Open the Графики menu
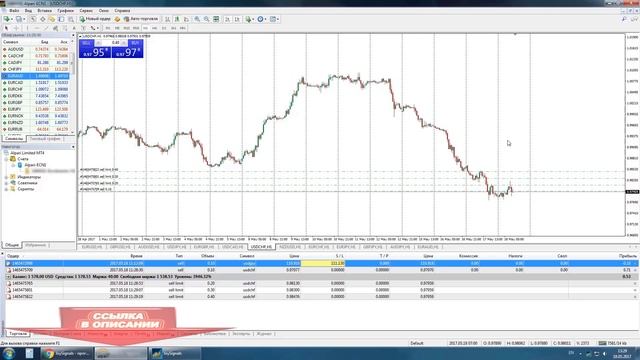The width and height of the screenshot is (640, 360). point(65,11)
